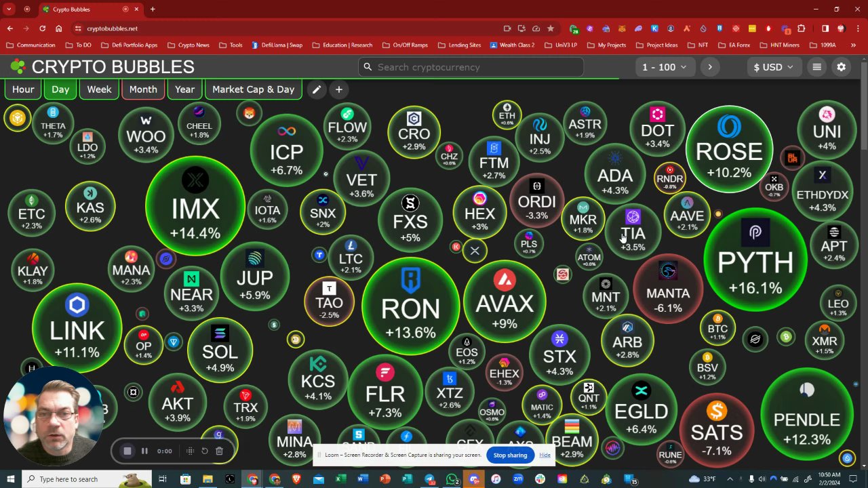Click the IMX +14.4% bubble
The image size is (868, 488).
(195, 206)
